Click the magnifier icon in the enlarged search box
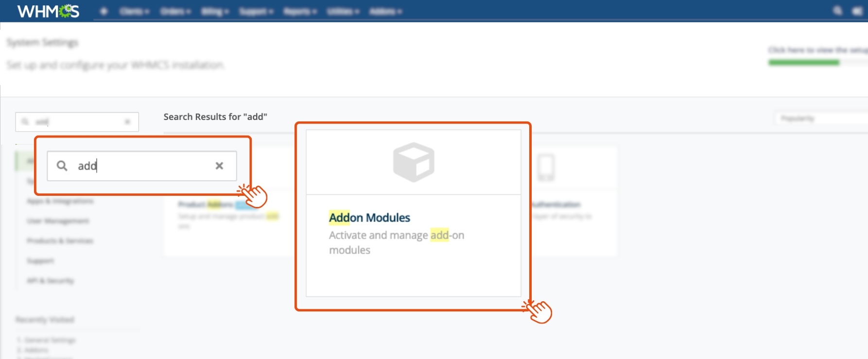Screen dimensions: 868x359 (62, 166)
